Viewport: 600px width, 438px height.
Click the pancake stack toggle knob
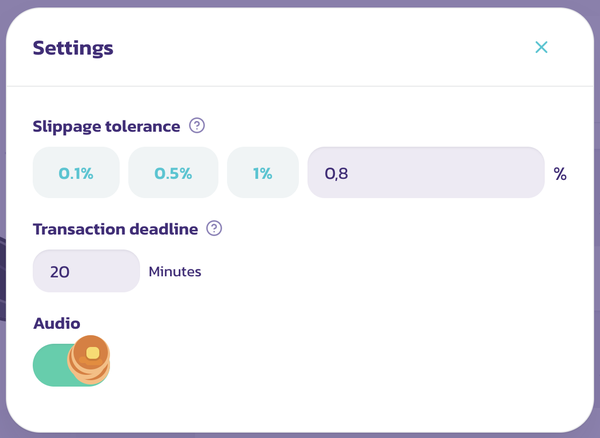coord(89,360)
